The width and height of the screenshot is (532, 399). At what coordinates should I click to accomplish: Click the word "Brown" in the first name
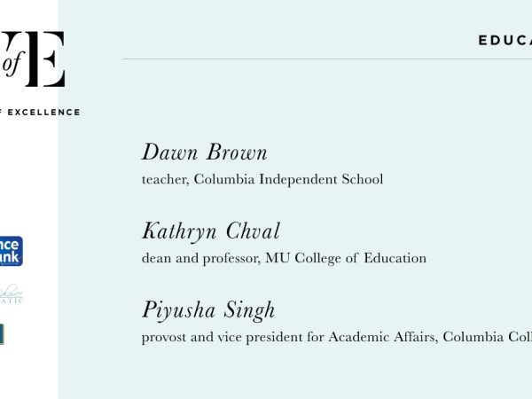pyautogui.click(x=237, y=152)
